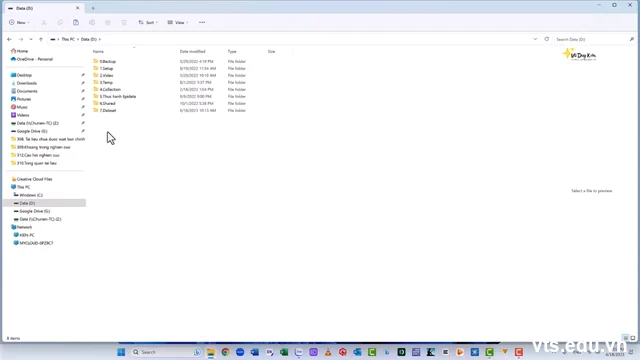Sort by the Date modified column header
640x360 pixels.
click(193, 51)
